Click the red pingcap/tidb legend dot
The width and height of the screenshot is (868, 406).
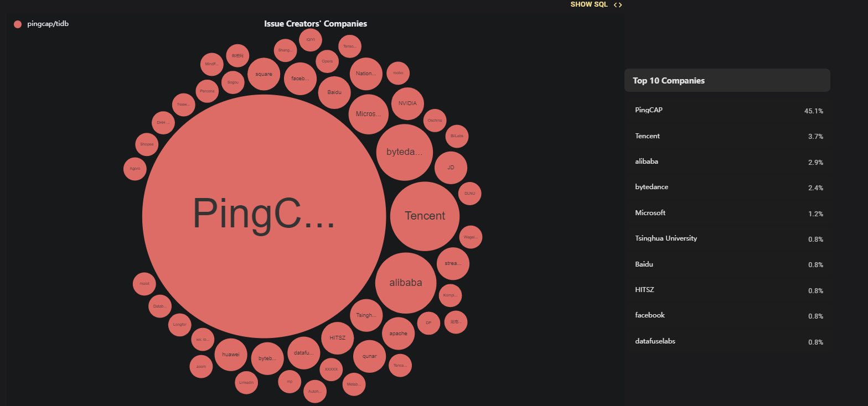tap(18, 24)
